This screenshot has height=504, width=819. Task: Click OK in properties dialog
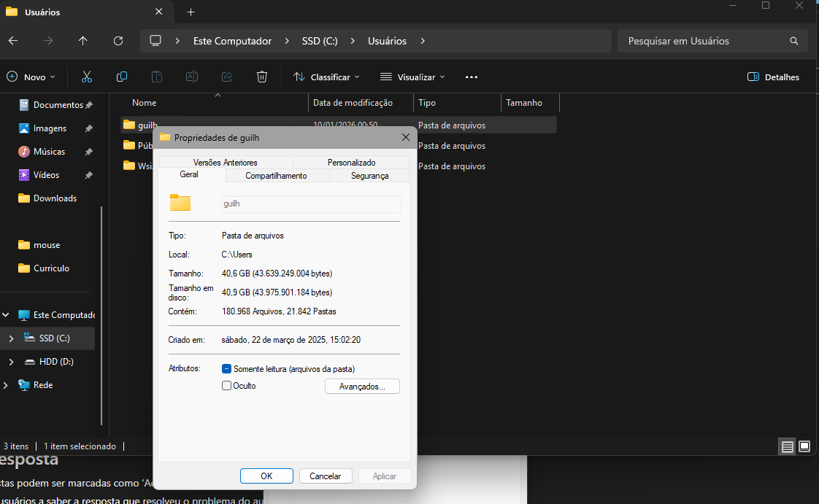pyautogui.click(x=266, y=476)
